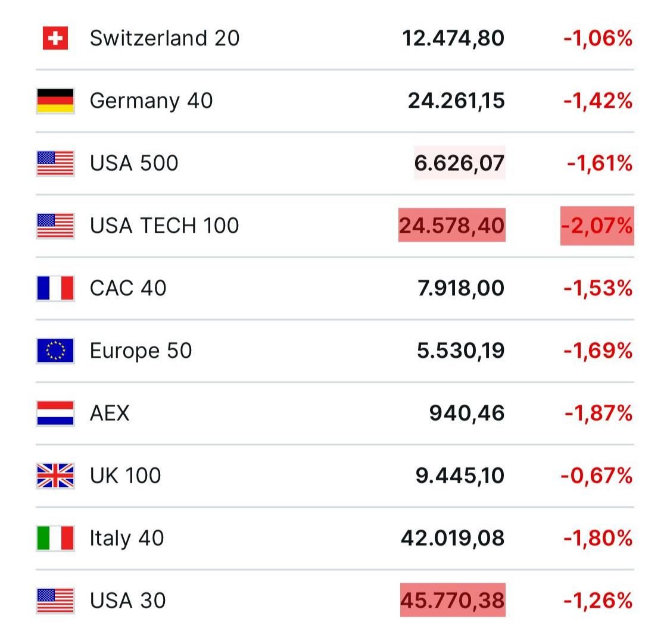Click the Italy 40 price 42.019,08
Screen dimensions: 670x644
tap(453, 538)
